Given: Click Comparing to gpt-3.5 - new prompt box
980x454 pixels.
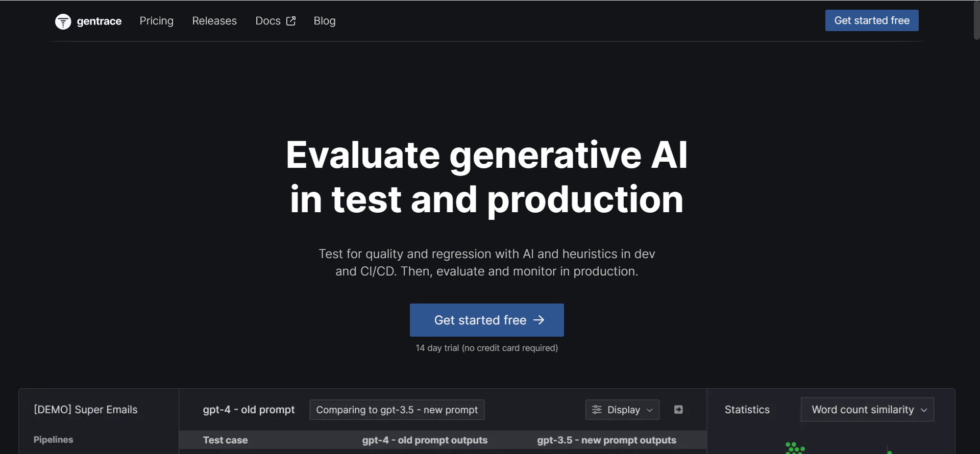Looking at the screenshot, I should [x=397, y=410].
